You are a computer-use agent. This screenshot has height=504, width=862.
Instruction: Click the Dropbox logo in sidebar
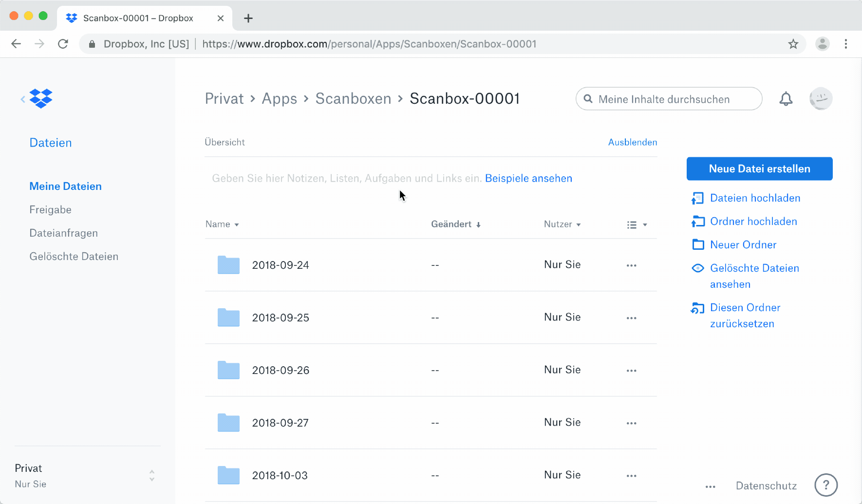pyautogui.click(x=41, y=99)
